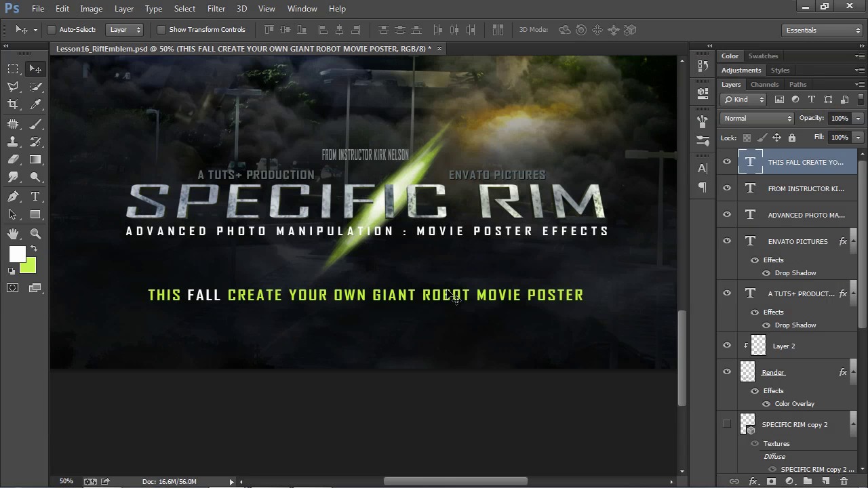Select the Eyedropper tool
Screen dimensions: 868x488
coord(35,104)
